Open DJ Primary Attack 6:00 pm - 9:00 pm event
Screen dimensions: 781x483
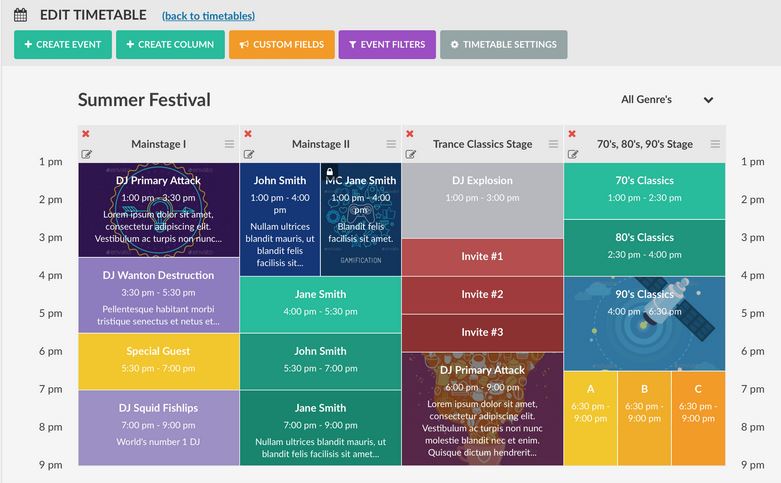click(x=482, y=409)
